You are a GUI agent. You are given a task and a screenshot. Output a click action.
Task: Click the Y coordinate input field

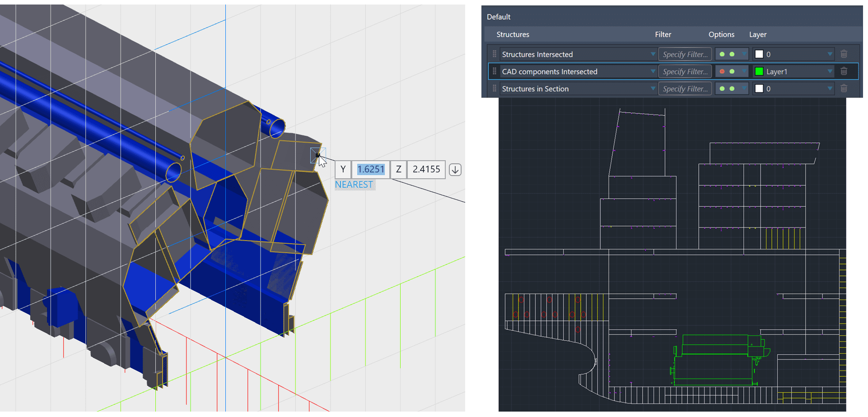pyautogui.click(x=371, y=169)
